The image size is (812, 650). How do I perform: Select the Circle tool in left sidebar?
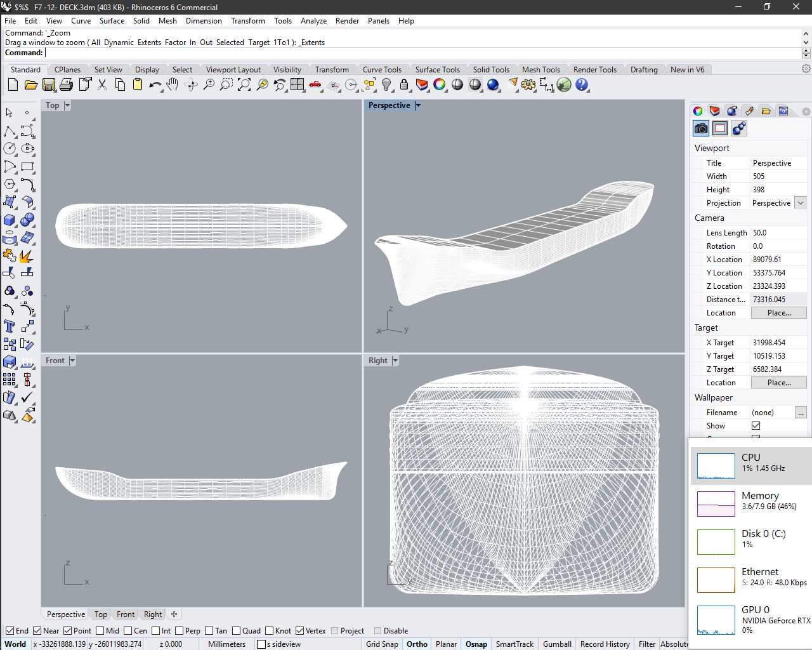[10, 149]
